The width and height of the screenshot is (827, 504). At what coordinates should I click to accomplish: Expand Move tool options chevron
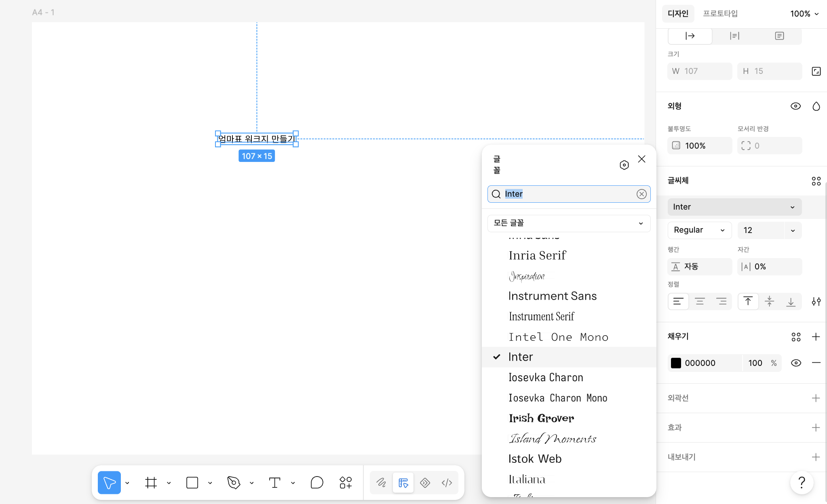click(127, 483)
